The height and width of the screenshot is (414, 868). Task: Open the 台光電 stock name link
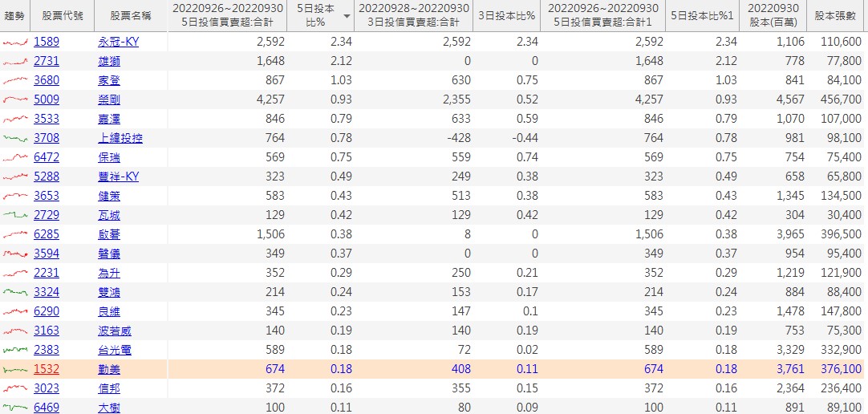114,350
